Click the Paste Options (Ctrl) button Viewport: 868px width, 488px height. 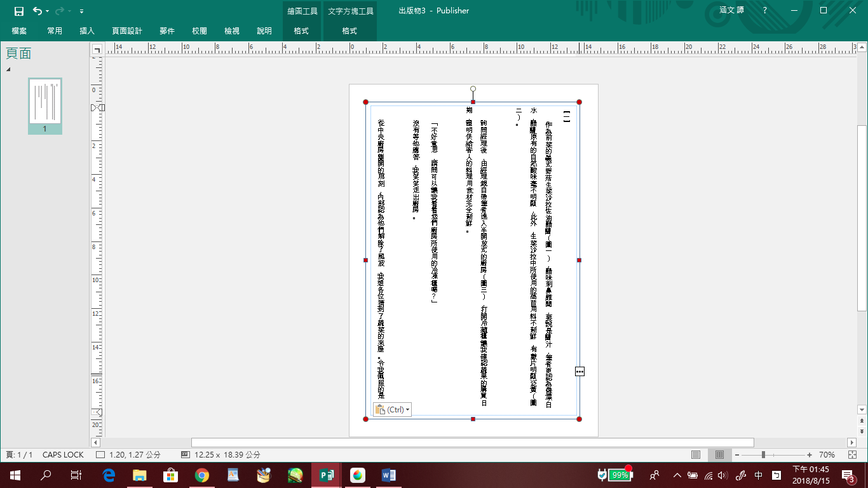point(392,410)
